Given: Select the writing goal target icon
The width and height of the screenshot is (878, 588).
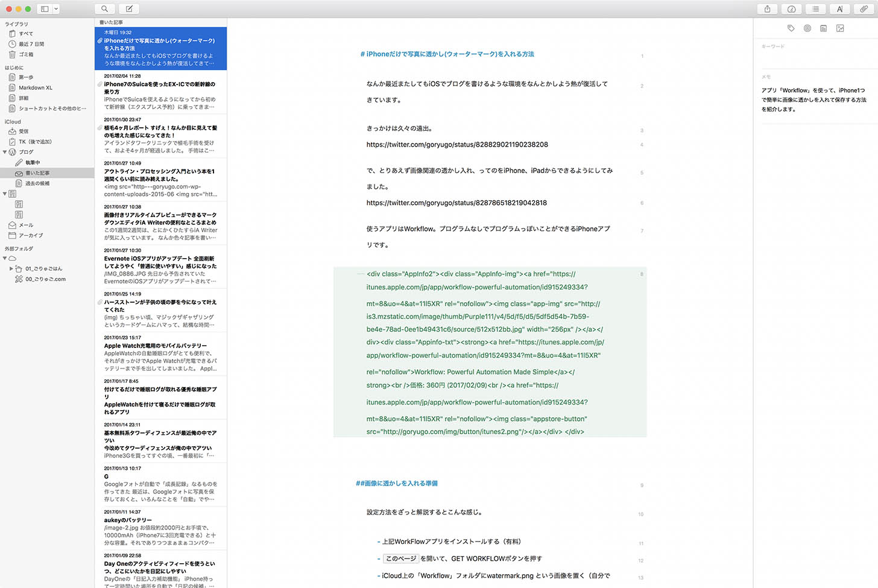Looking at the screenshot, I should coord(807,28).
